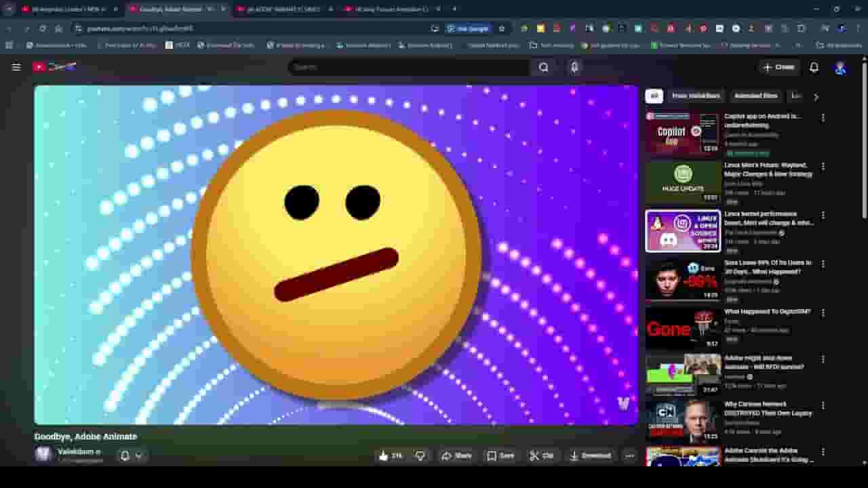Viewport: 868px width, 488px height.
Task: Dislike the video with the thumbs down
Action: (x=420, y=455)
